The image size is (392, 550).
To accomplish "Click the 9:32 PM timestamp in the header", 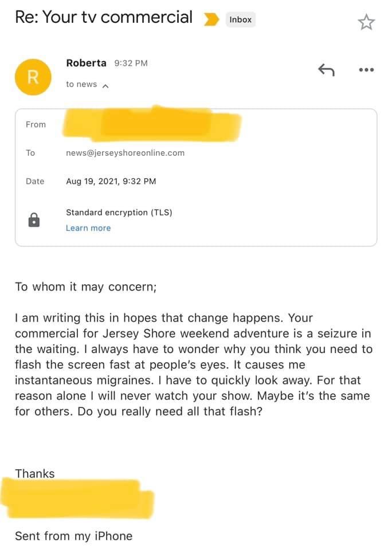I will (131, 63).
